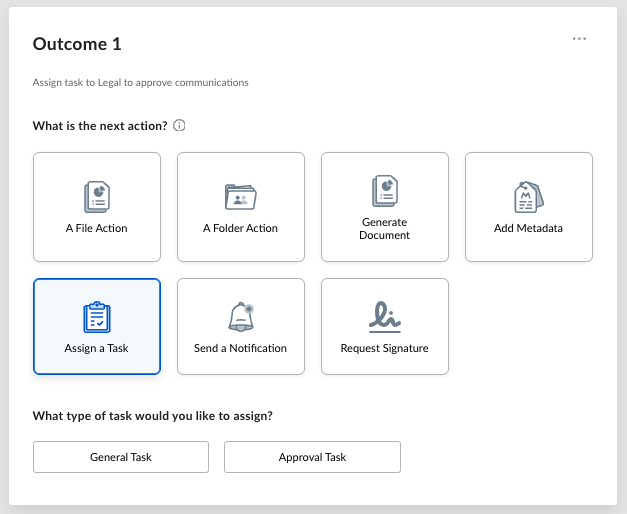
Task: Click the info icon beside next action question
Action: click(x=179, y=126)
